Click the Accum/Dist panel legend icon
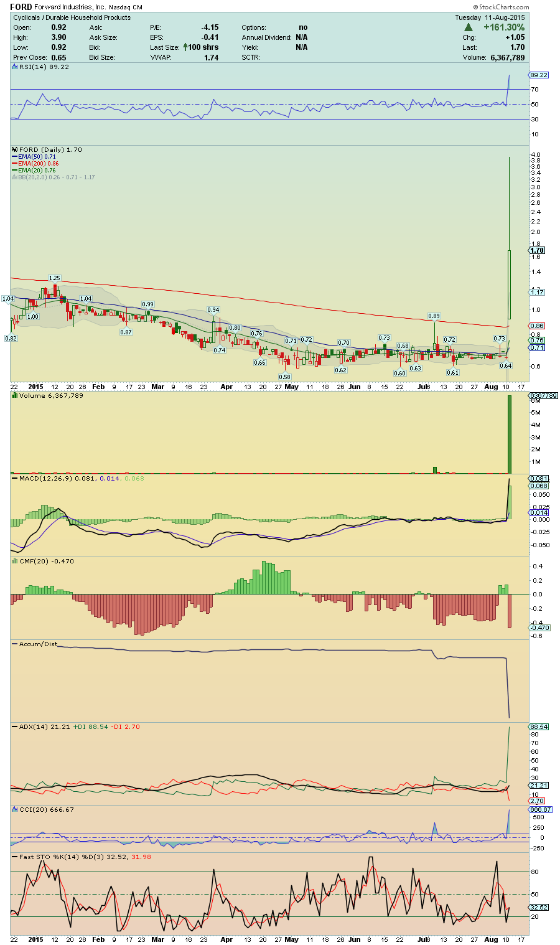The image size is (560, 945). click(15, 644)
